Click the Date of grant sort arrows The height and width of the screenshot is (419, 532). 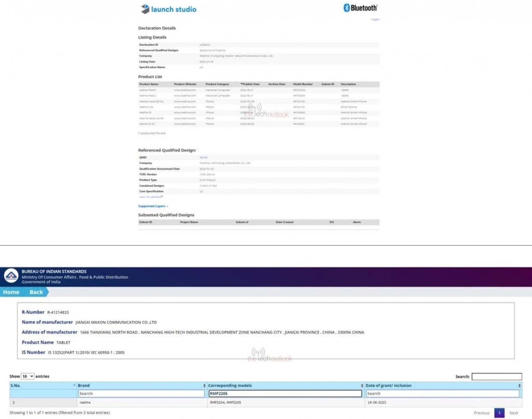tap(519, 385)
